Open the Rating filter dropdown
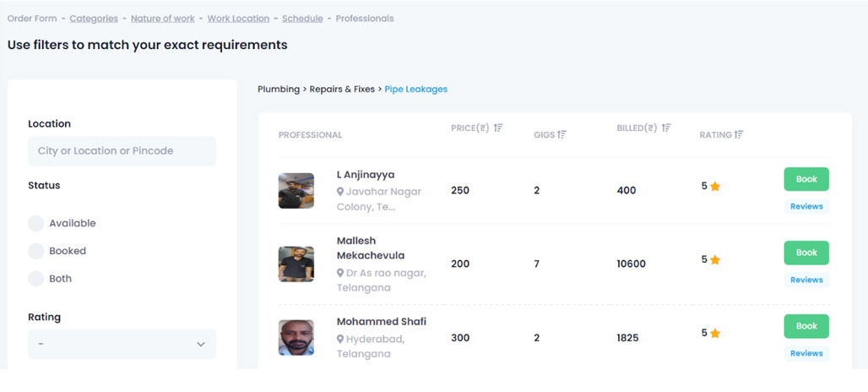 click(x=122, y=344)
